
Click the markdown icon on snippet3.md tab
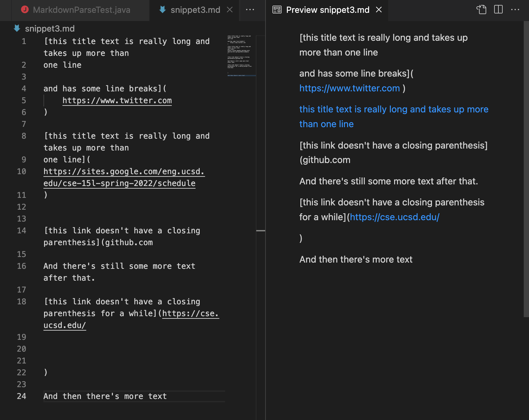pos(162,10)
